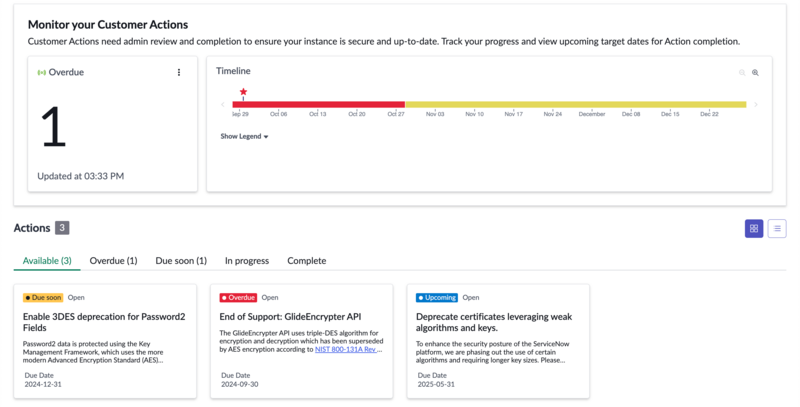View the Complete tab
This screenshot has width=800, height=407.
click(x=307, y=261)
